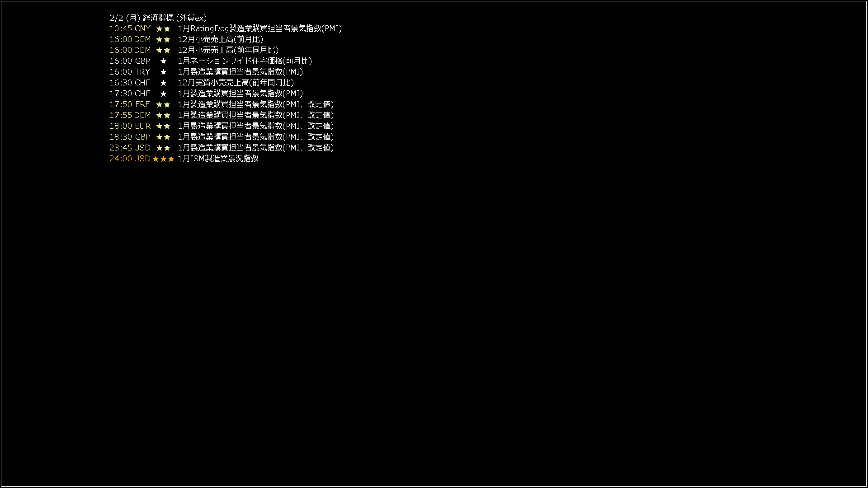Image resolution: width=868 pixels, height=488 pixels.
Task: Select the two-star icons on 10:45 CNY row
Action: 163,28
